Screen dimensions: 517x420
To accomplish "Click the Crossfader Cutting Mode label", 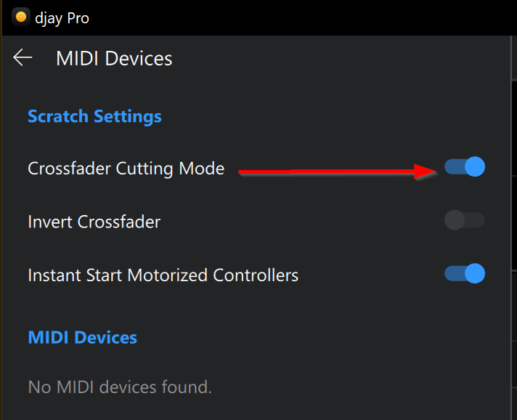I will pyautogui.click(x=126, y=169).
